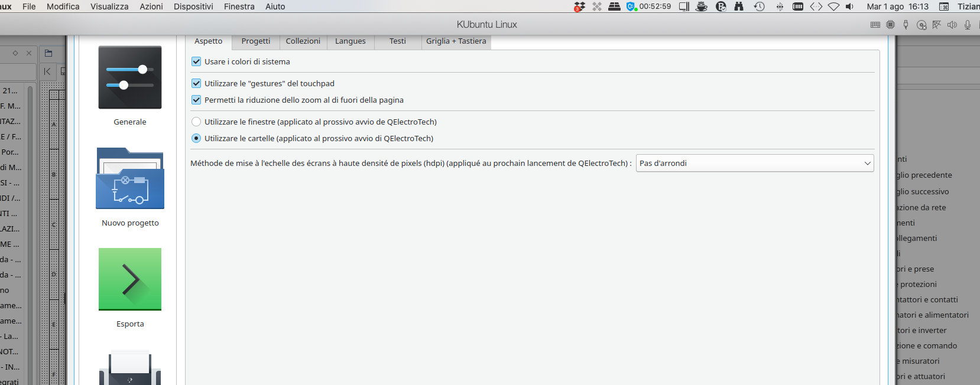Click the binoculars icon in menu bar

click(x=739, y=6)
